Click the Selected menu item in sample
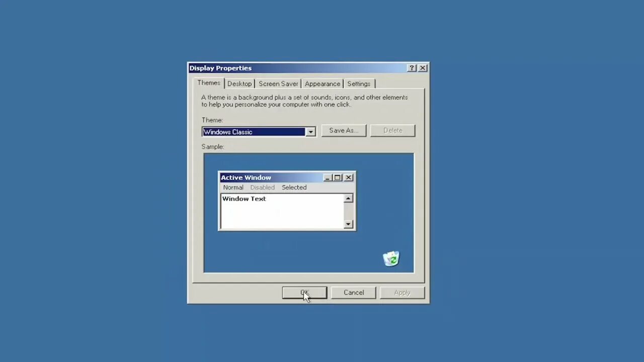The image size is (644, 362). click(x=294, y=188)
